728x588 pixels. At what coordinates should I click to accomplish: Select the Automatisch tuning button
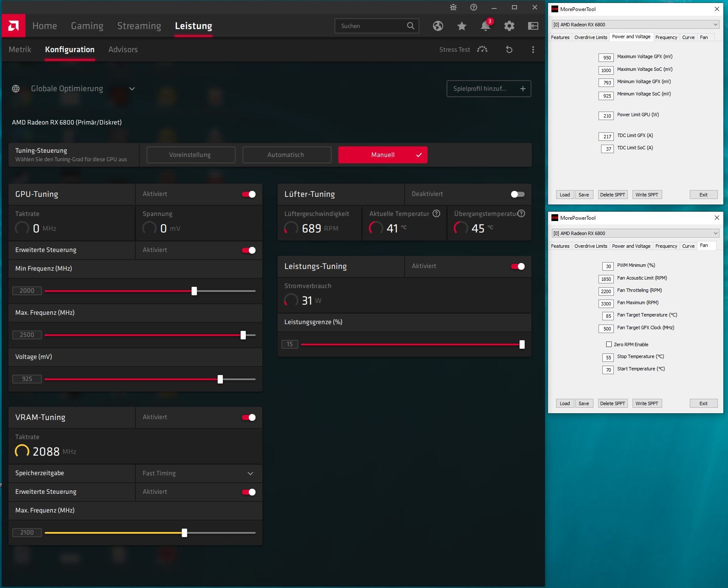(x=287, y=155)
